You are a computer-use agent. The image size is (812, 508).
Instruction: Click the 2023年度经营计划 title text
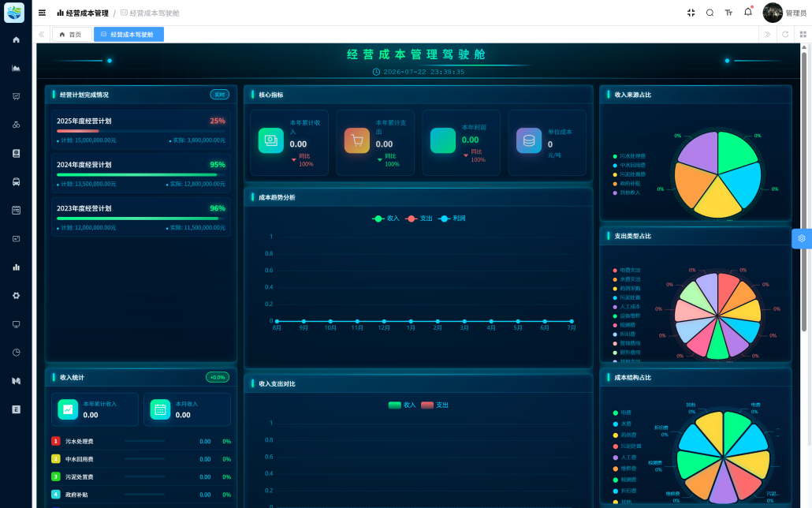point(84,208)
